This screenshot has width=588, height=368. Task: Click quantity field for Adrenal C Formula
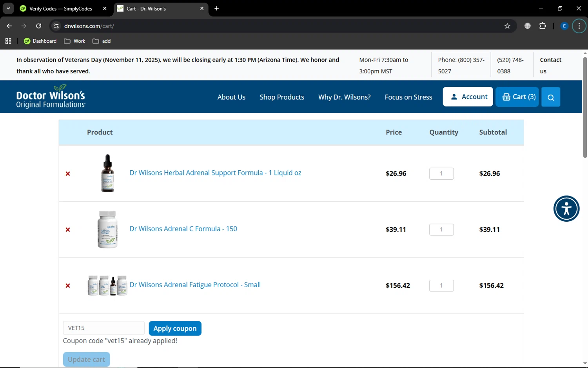coord(441,230)
